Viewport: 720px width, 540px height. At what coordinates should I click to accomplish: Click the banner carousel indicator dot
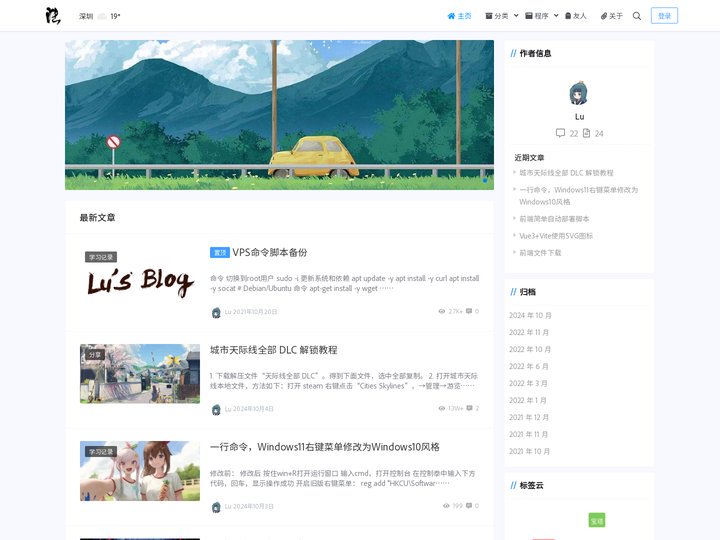(x=485, y=181)
